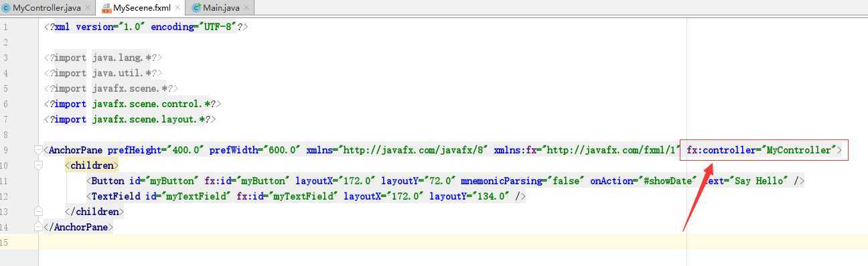Click the xmlns:fx javafx.com/fxml/1 URL value
Viewport: 868px width, 266px height.
click(x=613, y=150)
